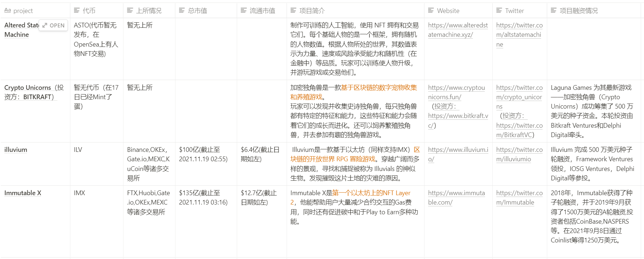Screen dimensions: 644x259
Task: Open the twitter.com/Immutable link
Action: pyautogui.click(x=519, y=198)
